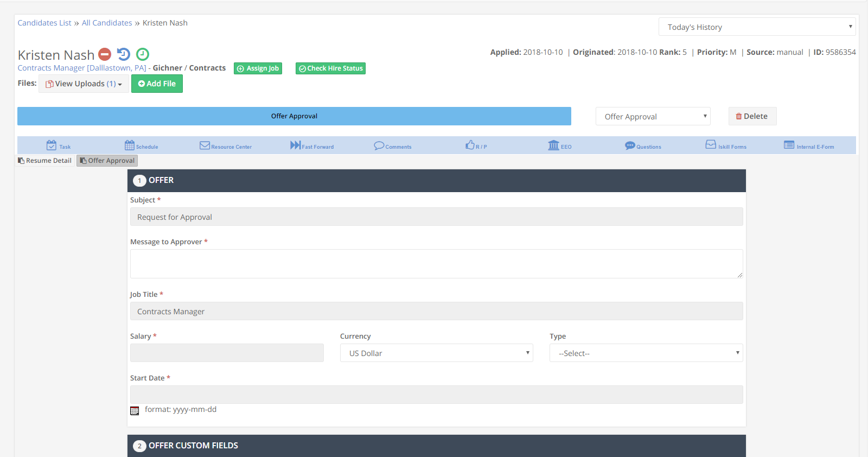Click the green Add File button
Viewport: 868px width, 457px height.
(157, 84)
